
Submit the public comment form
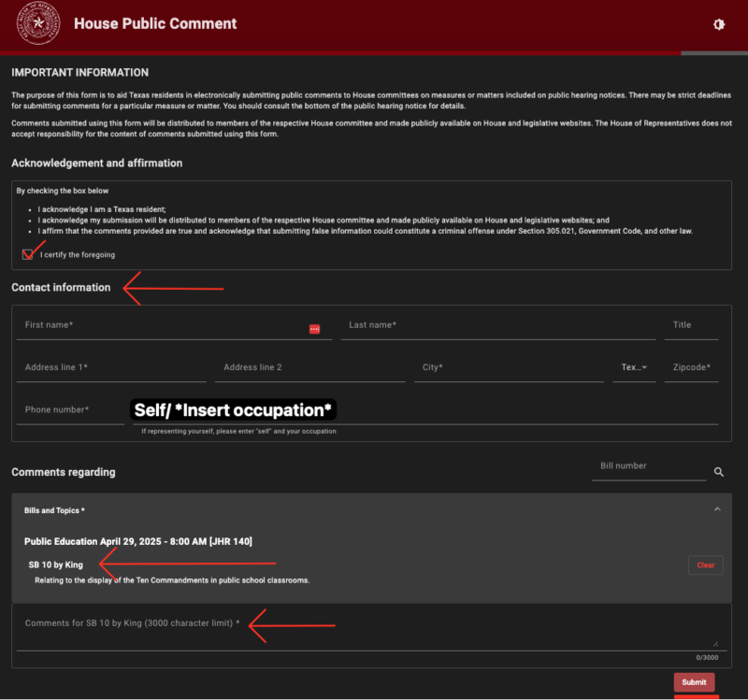tap(694, 682)
